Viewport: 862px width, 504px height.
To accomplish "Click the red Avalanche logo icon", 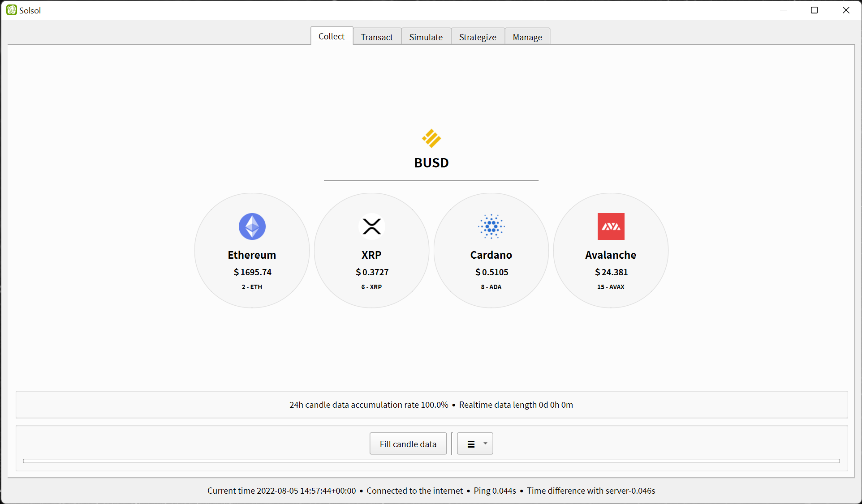I will point(611,226).
